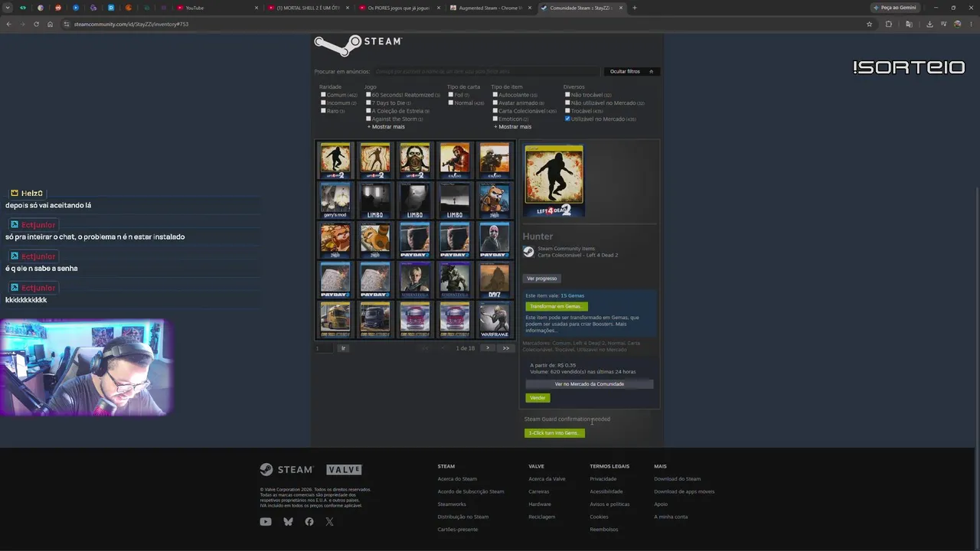Click the Ir page jump button
The height and width of the screenshot is (551, 980).
coord(343,348)
